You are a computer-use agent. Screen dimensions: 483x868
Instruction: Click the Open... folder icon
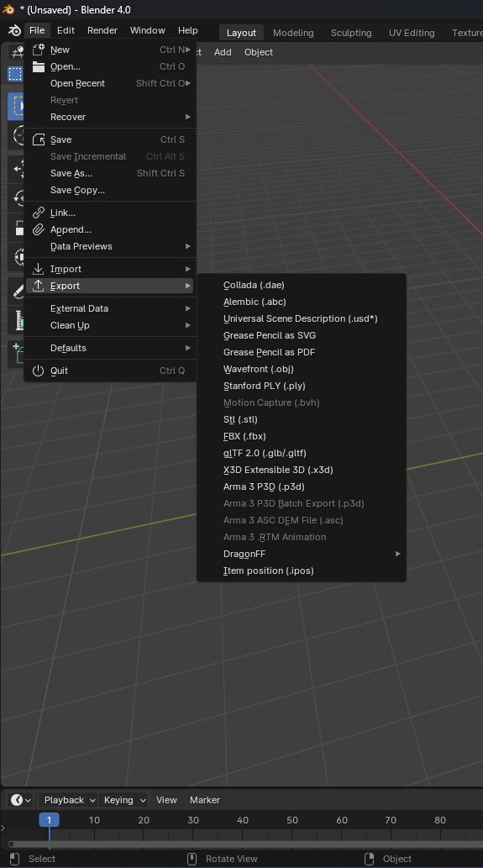[38, 66]
